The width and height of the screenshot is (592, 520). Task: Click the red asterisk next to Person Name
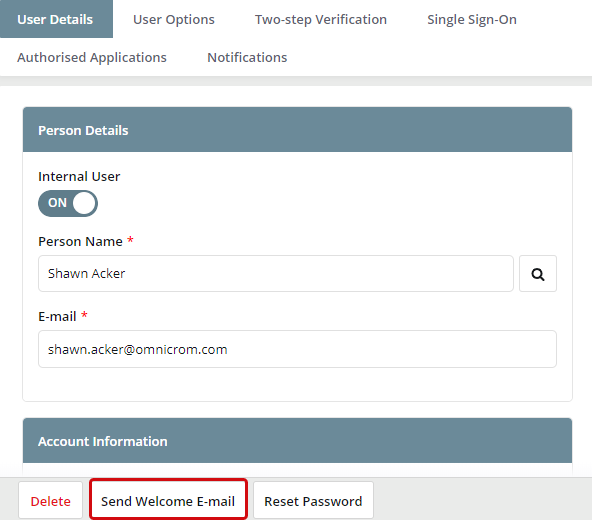click(x=130, y=239)
